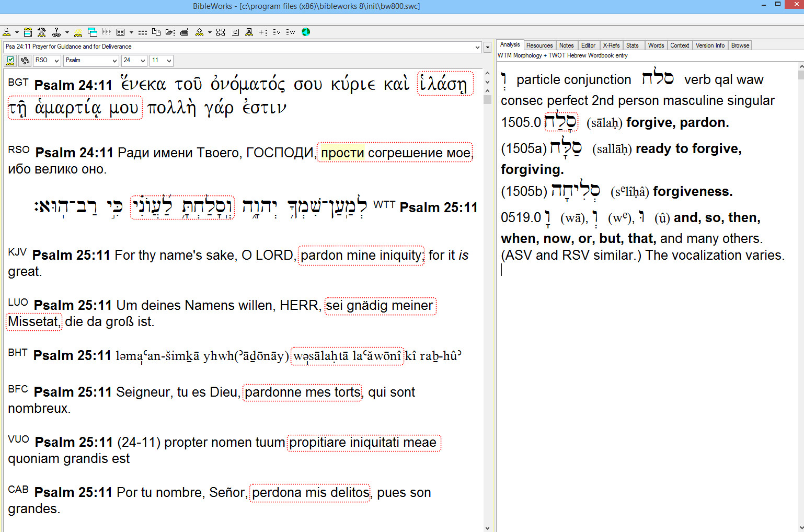This screenshot has height=532, width=804.
Task: Open the Stats tab
Action: pyautogui.click(x=633, y=45)
